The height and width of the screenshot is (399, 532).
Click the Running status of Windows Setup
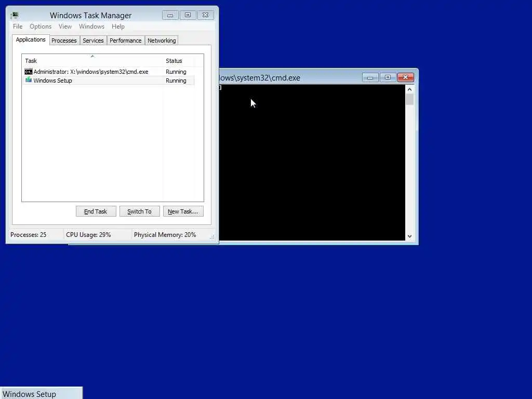176,81
